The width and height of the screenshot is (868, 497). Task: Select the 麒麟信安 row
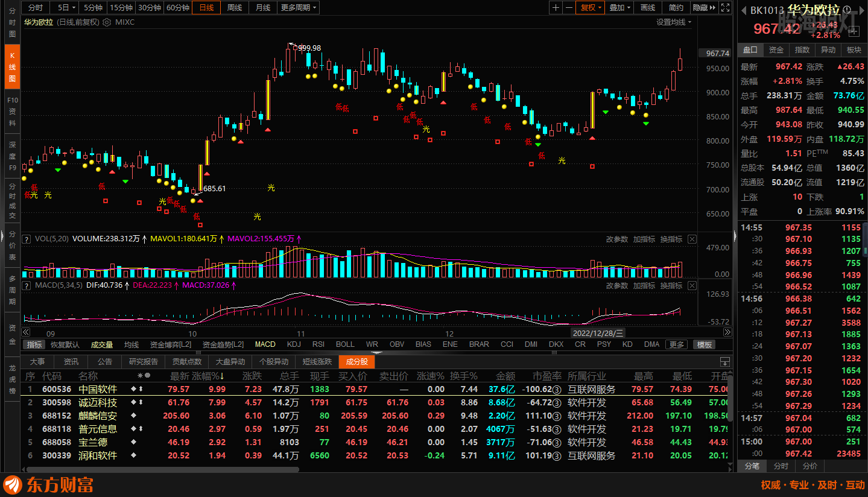pos(374,416)
